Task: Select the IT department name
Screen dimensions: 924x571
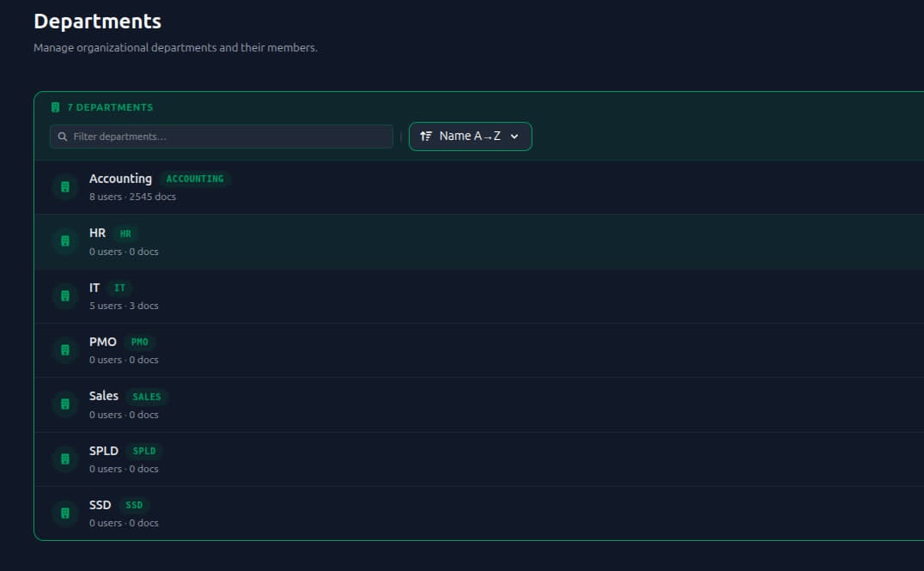Action: pyautogui.click(x=94, y=288)
